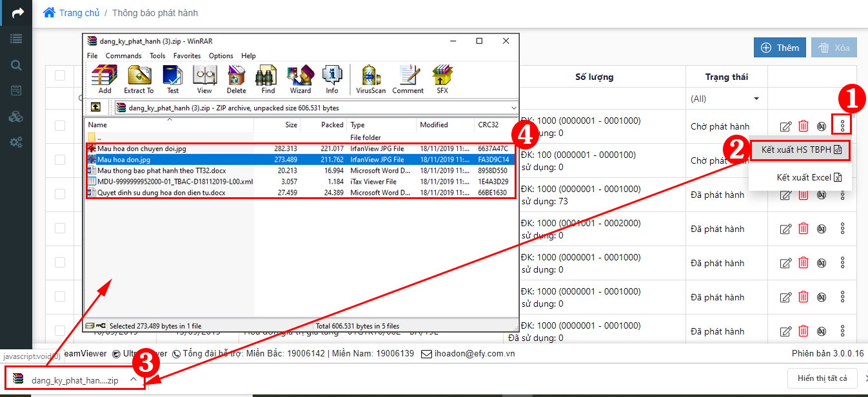Open the search icon in left sidebar
Viewport: 868px width, 397px height.
[x=16, y=65]
